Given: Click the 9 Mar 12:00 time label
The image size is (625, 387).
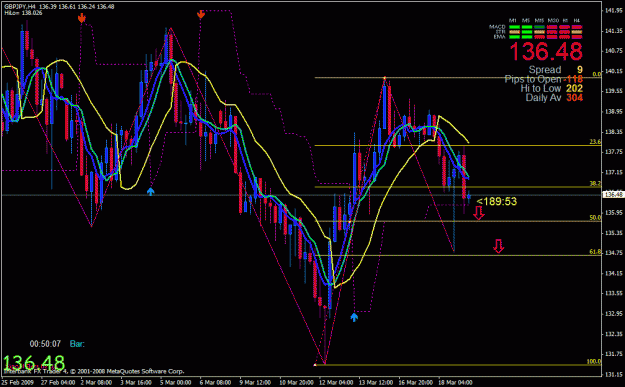Looking at the screenshot, I should (255, 382).
